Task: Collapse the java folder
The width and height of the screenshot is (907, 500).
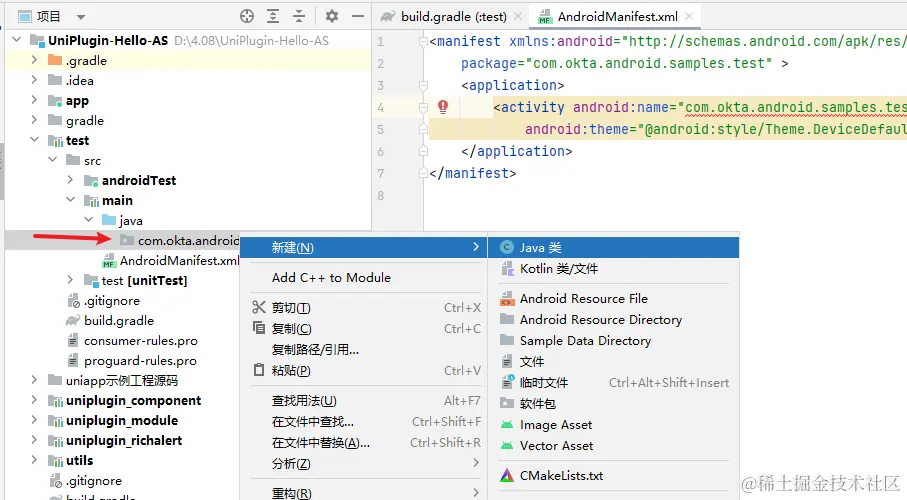Action: point(89,220)
